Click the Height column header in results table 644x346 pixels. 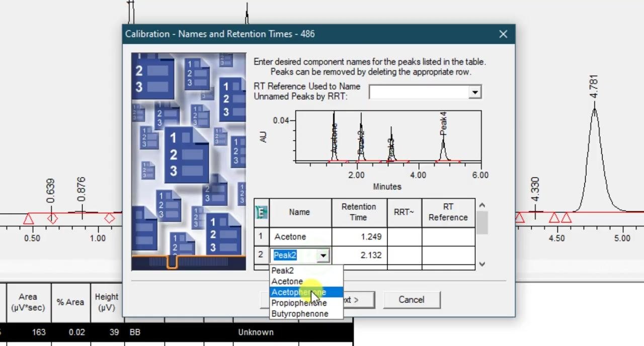(107, 302)
